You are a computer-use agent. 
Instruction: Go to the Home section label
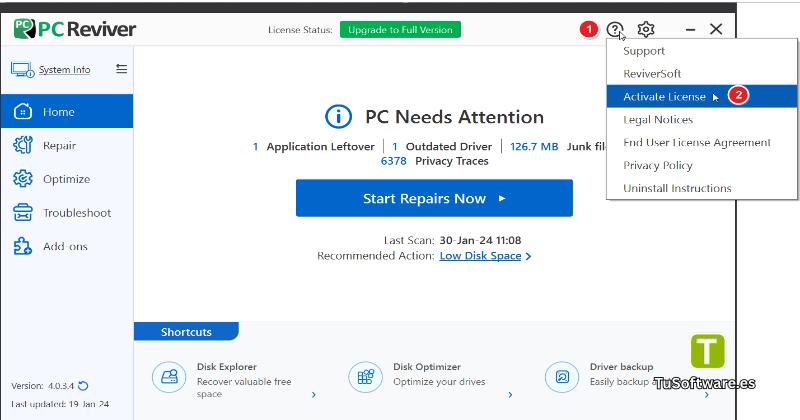point(59,112)
